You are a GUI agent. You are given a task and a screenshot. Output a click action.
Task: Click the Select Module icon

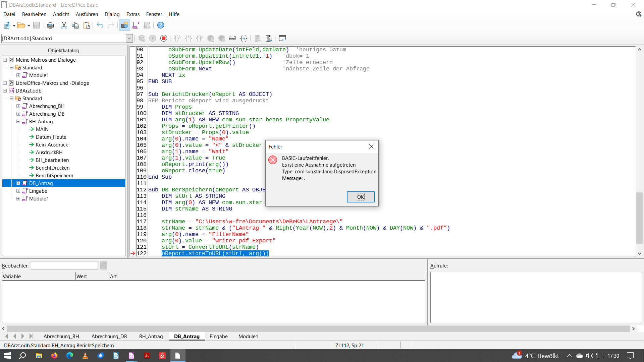click(147, 25)
